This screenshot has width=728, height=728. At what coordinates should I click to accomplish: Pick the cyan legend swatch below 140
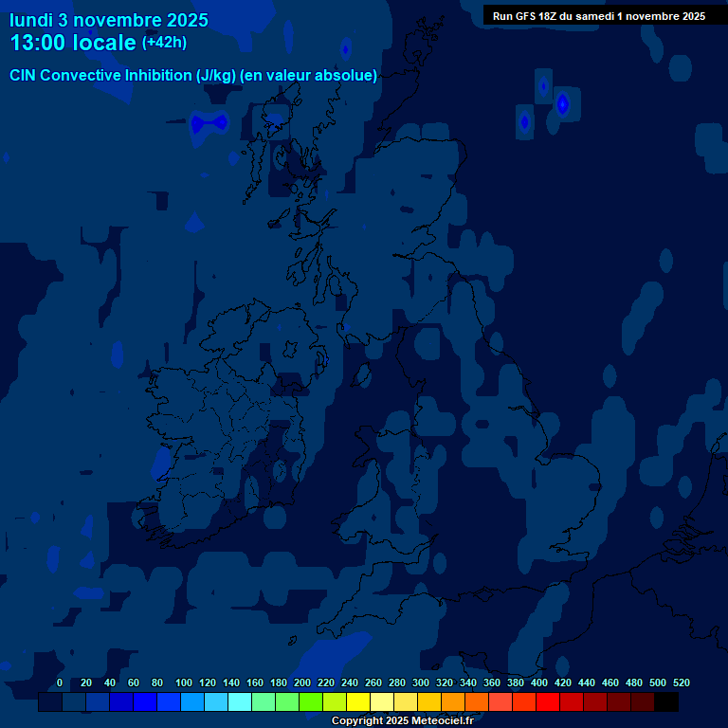240,702
